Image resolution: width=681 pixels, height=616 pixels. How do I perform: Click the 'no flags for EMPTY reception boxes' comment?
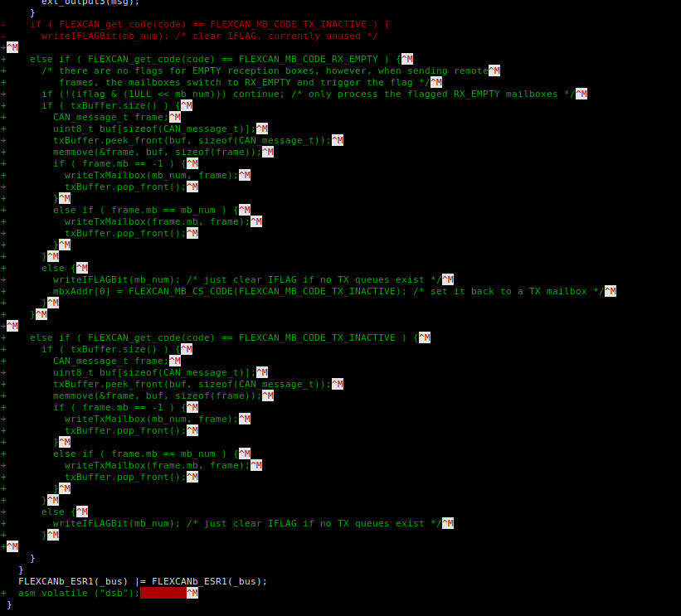click(x=264, y=70)
